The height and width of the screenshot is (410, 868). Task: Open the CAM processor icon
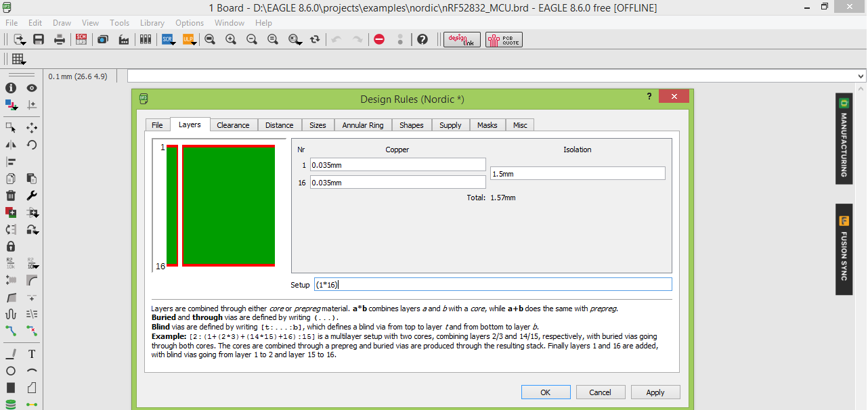click(x=102, y=39)
